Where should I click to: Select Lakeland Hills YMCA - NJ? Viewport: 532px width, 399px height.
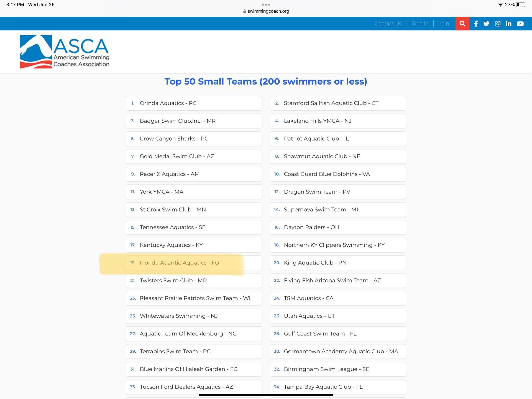click(x=338, y=121)
